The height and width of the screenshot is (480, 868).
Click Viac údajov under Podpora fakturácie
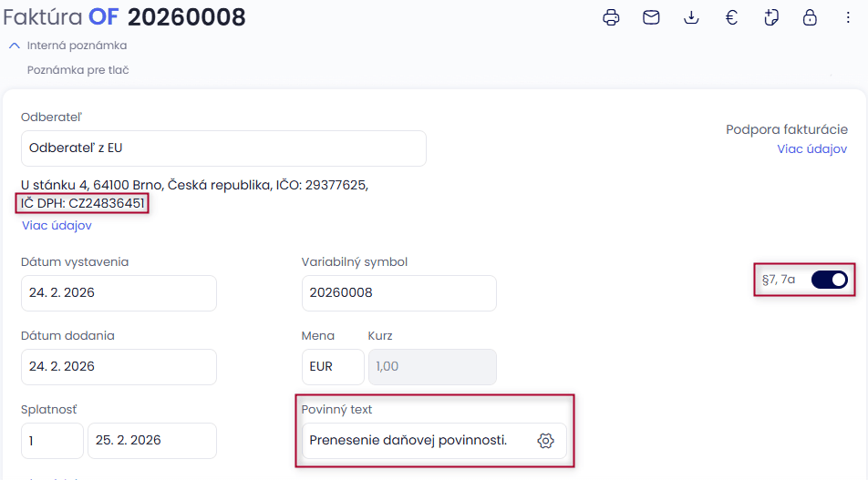(x=811, y=149)
